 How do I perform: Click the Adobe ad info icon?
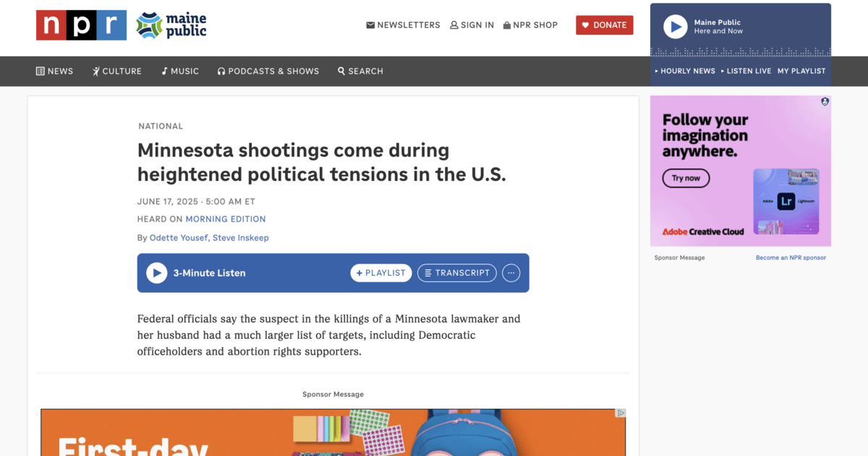[x=825, y=102]
